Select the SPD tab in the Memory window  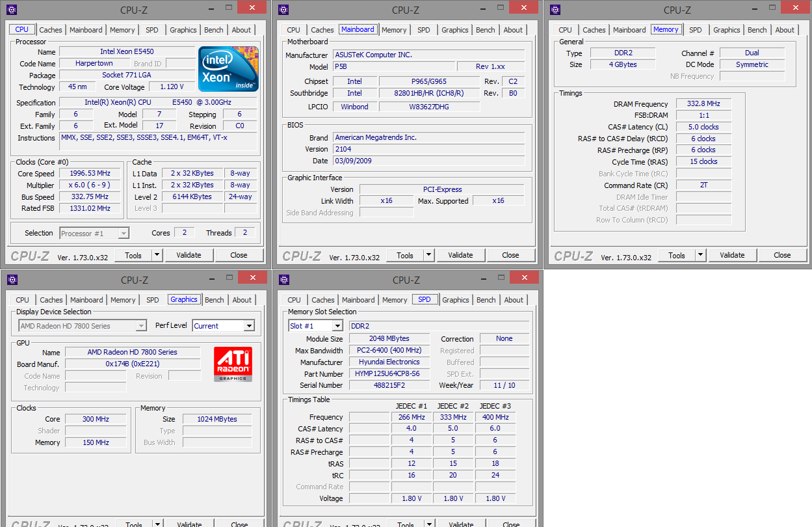[696, 30]
